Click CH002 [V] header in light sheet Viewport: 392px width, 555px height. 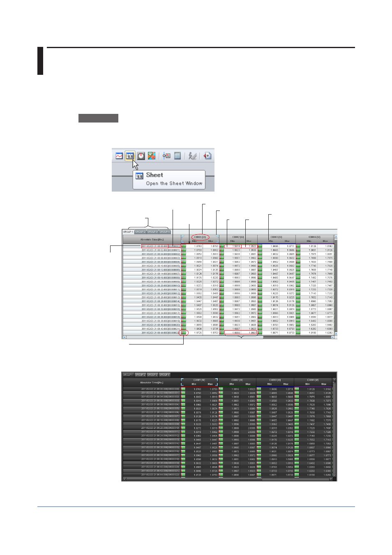click(238, 237)
